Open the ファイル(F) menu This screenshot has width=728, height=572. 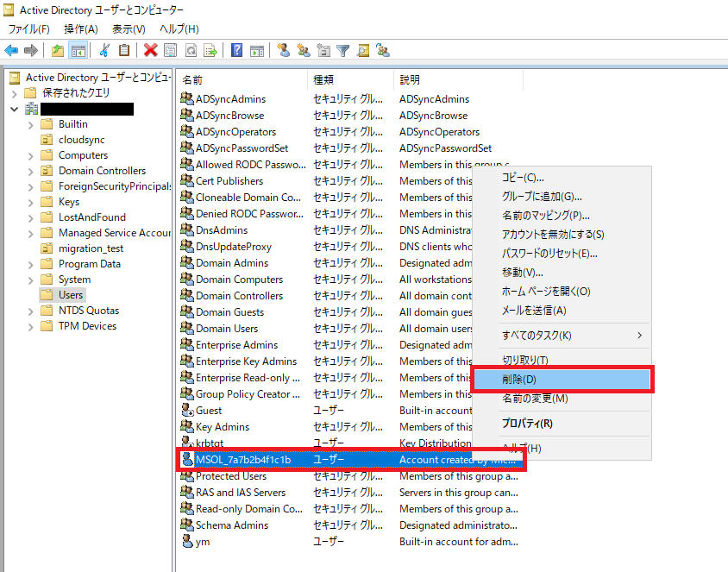tap(28, 28)
